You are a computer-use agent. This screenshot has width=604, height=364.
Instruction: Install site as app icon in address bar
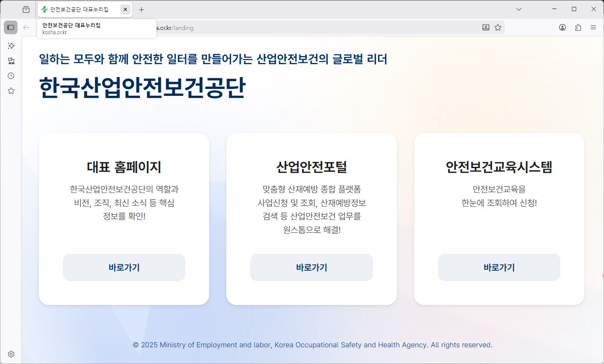(x=486, y=27)
